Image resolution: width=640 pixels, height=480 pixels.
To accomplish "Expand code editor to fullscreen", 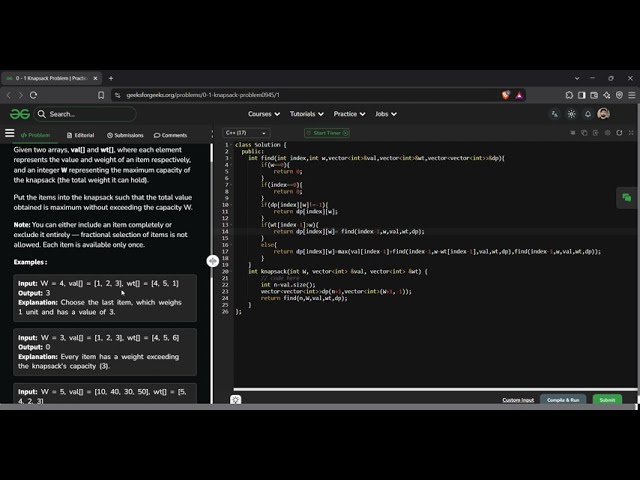I will point(631,133).
